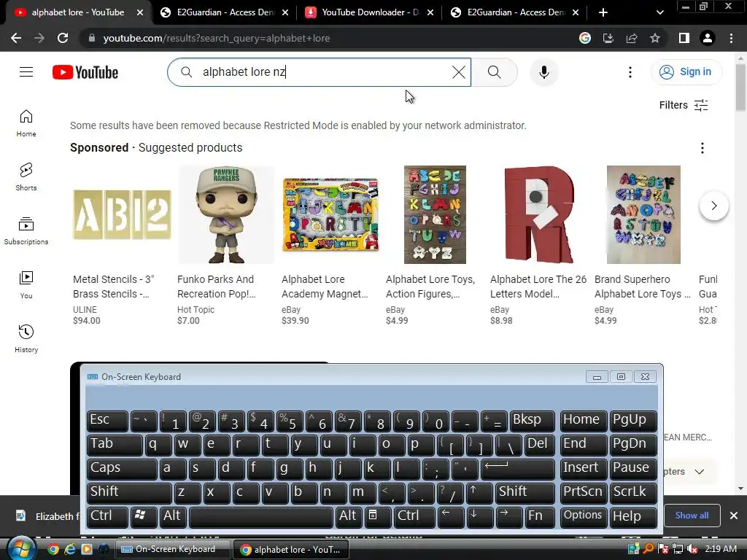
Task: Select alphabet lore - YouTube taskbar button
Action: click(x=292, y=550)
